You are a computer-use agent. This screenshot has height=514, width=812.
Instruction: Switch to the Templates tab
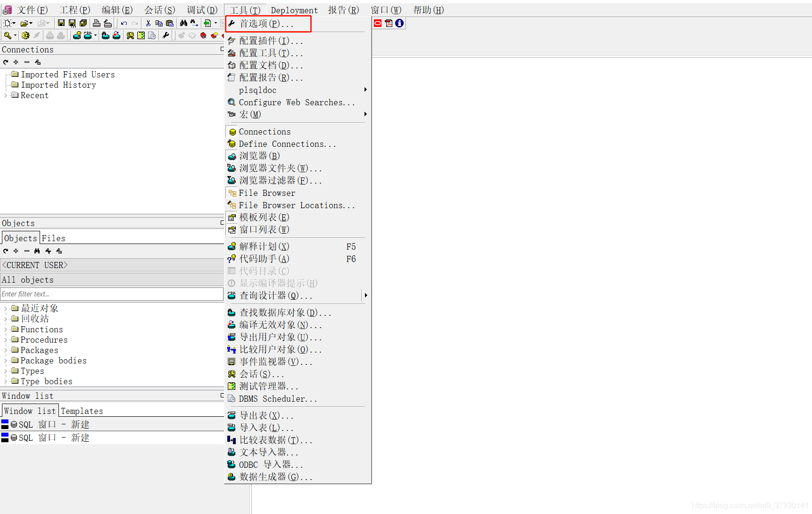coord(82,411)
